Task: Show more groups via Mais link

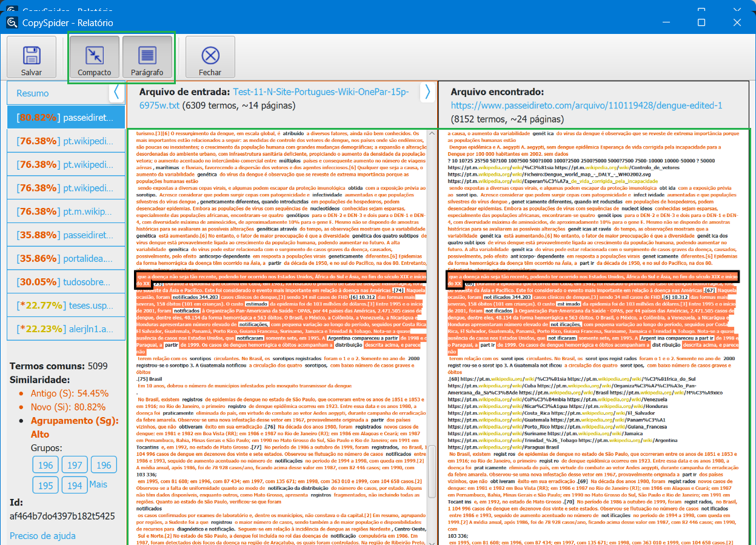Action: click(x=98, y=484)
